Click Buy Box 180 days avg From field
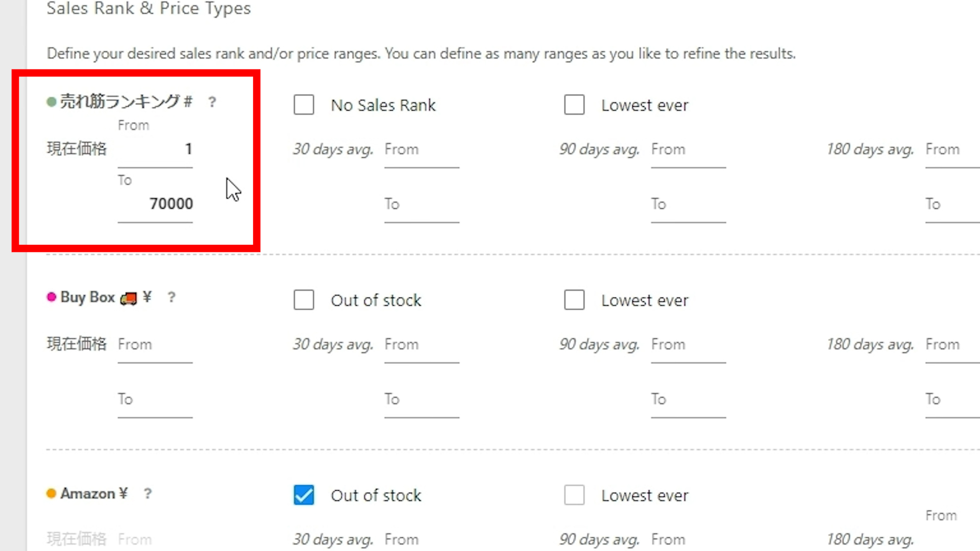Image resolution: width=980 pixels, height=551 pixels. 951,345
